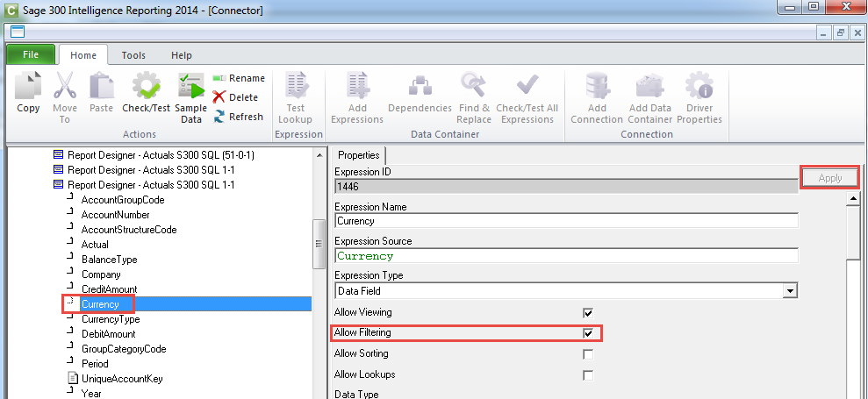This screenshot has height=399, width=868.
Task: Select the Company tree item
Action: click(101, 274)
